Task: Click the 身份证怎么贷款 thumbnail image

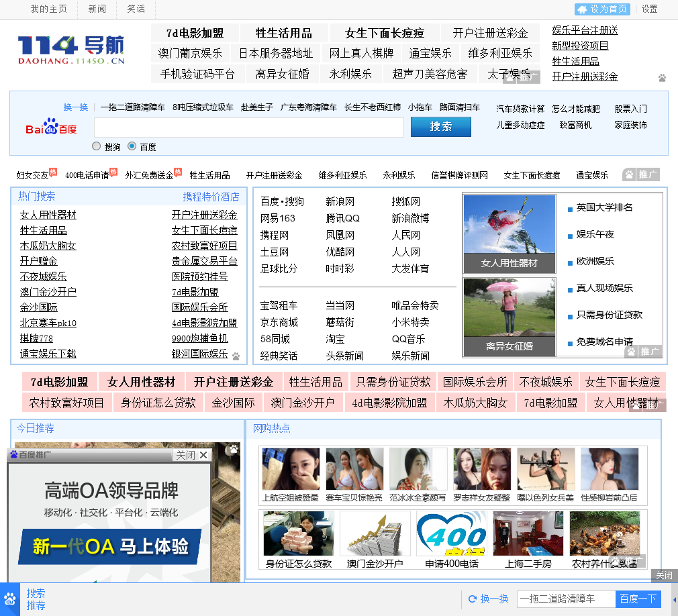Action: click(298, 533)
